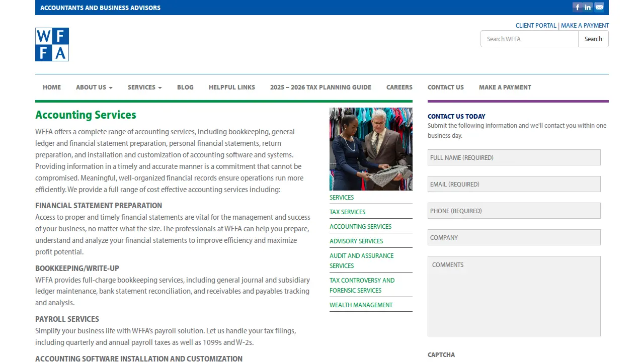Click the Bookkeeping/Write-Up heading
The height and width of the screenshot is (362, 644).
click(77, 268)
